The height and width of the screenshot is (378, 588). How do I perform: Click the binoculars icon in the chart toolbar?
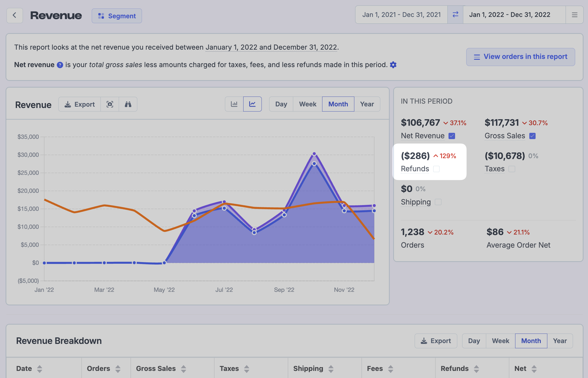pyautogui.click(x=128, y=104)
